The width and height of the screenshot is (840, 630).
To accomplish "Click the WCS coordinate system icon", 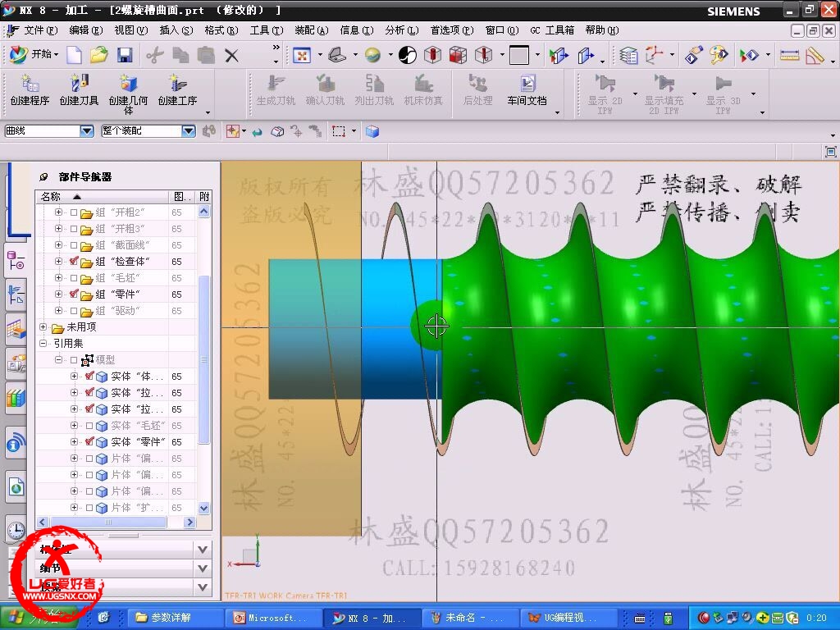I will (x=654, y=55).
